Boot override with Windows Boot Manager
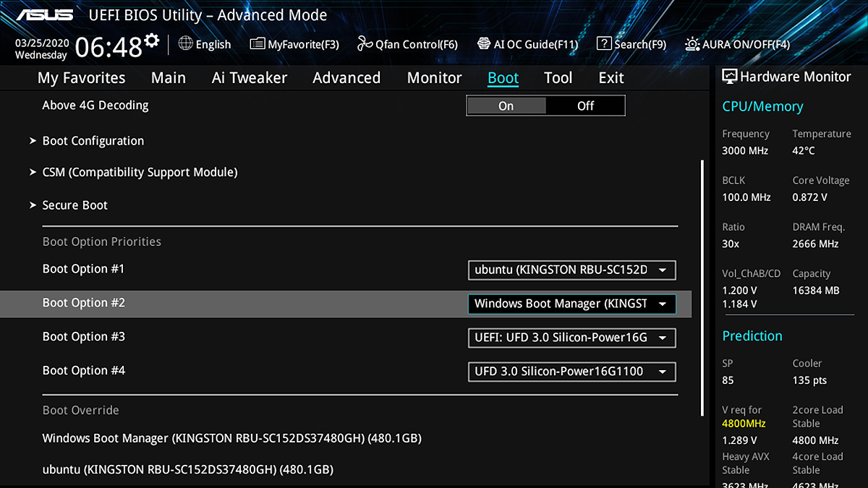The width and height of the screenshot is (868, 488). 231,438
